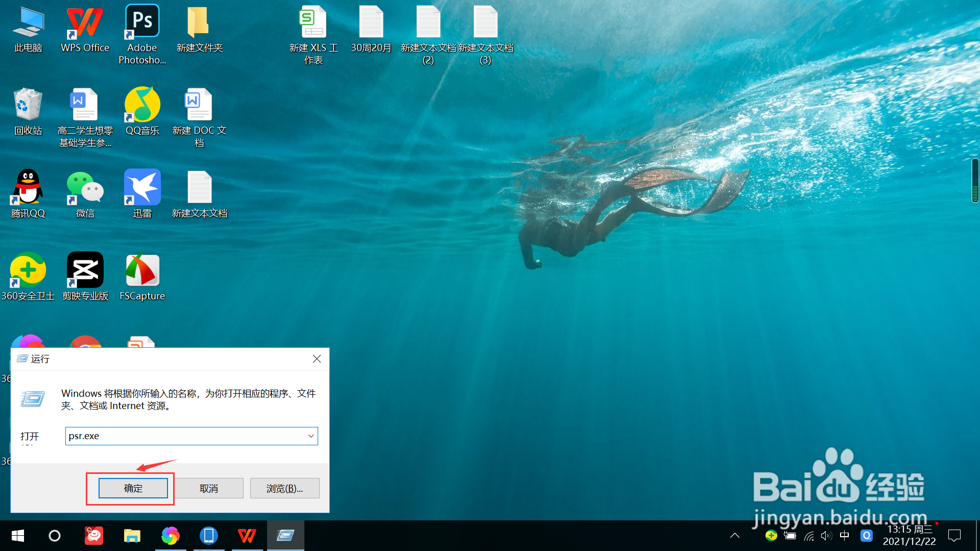Open the blue phone app on taskbar
Screen dimensions: 980x551
pyautogui.click(x=209, y=536)
